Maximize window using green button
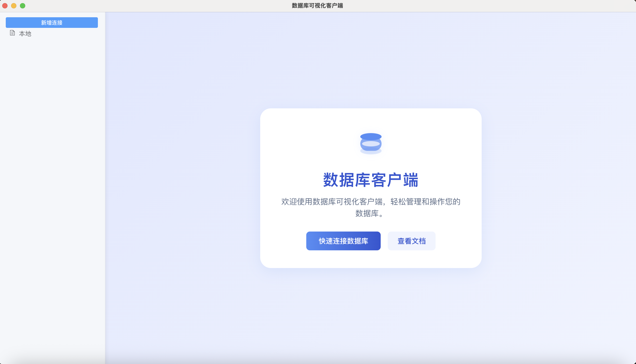636x364 pixels. [x=23, y=6]
